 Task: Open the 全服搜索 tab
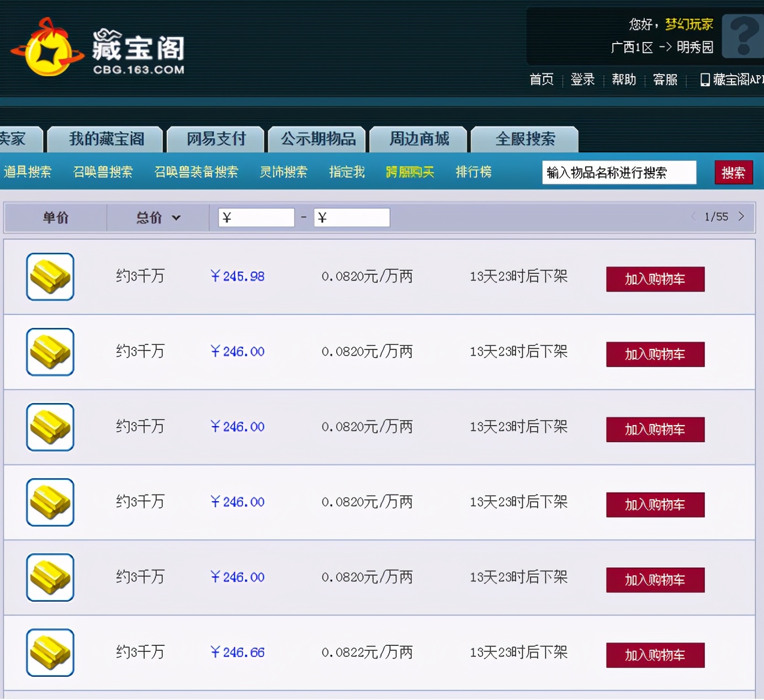point(525,139)
